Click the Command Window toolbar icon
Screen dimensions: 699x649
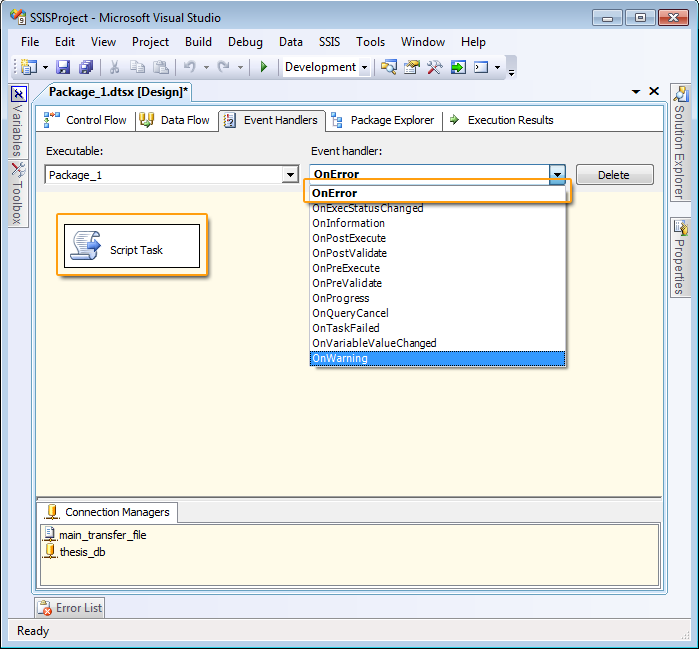point(481,67)
